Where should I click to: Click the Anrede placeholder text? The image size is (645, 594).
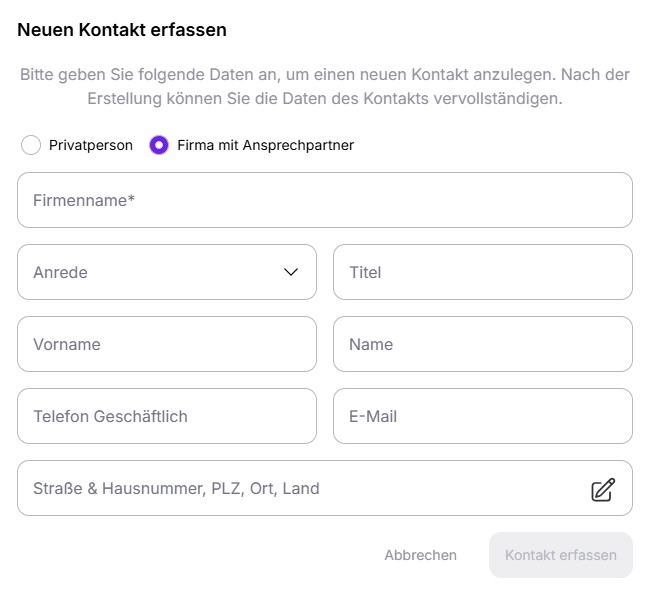[60, 272]
